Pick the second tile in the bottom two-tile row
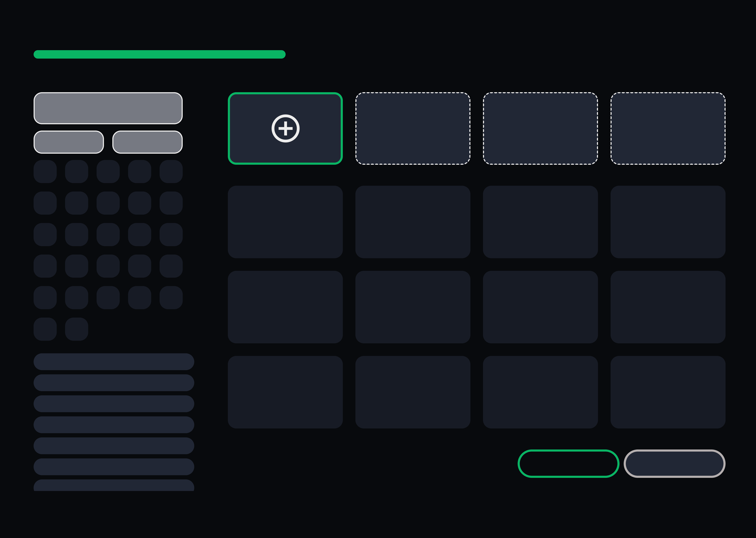Image resolution: width=756 pixels, height=538 pixels. [77, 329]
